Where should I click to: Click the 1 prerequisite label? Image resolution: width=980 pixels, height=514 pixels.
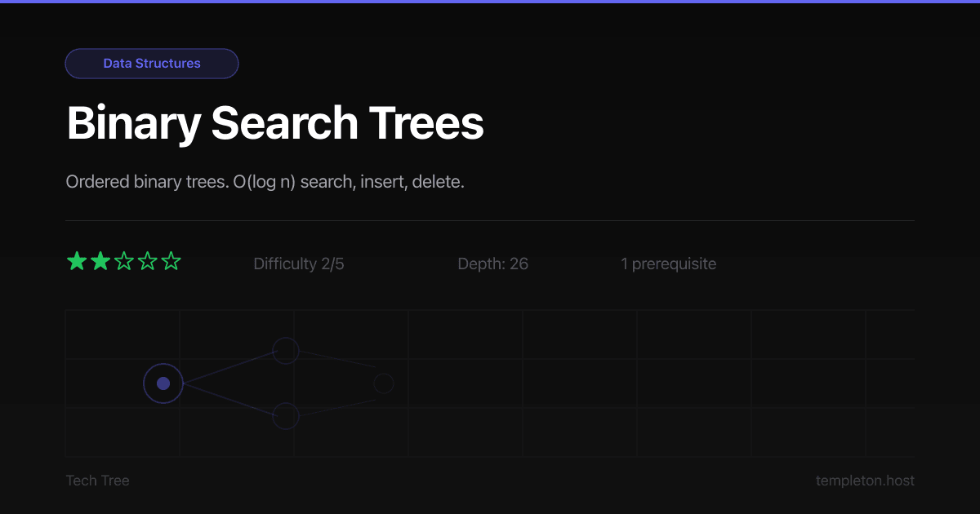[669, 264]
